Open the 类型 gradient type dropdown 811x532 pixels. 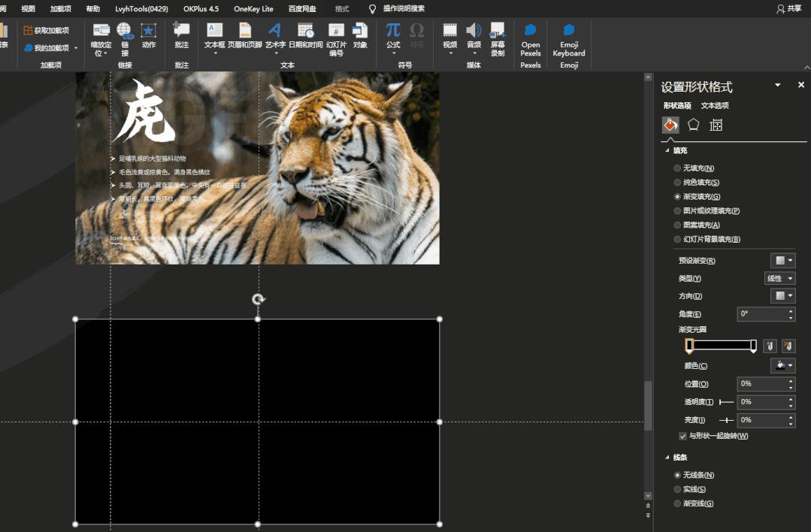point(779,279)
